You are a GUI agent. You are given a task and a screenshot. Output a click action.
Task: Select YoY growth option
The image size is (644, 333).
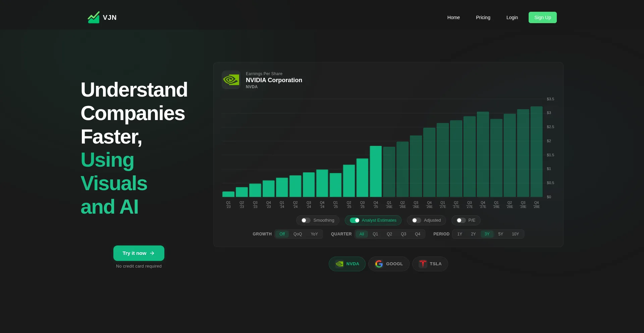(x=314, y=234)
